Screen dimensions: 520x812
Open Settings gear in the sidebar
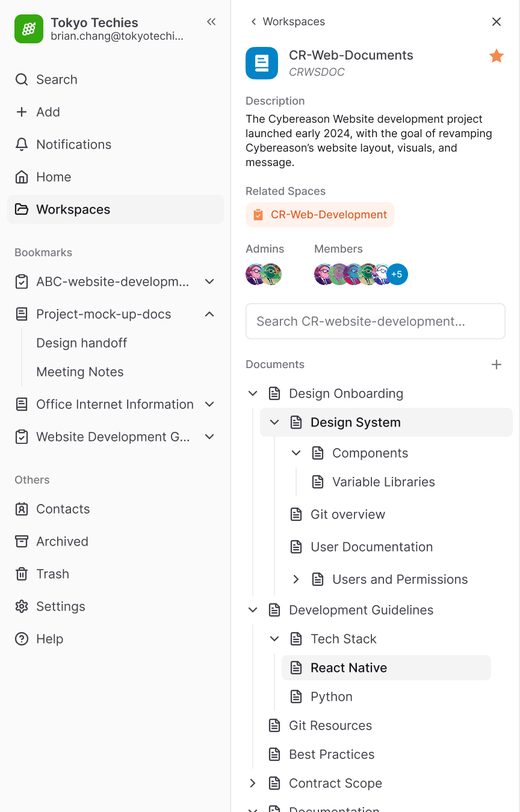[x=60, y=606]
